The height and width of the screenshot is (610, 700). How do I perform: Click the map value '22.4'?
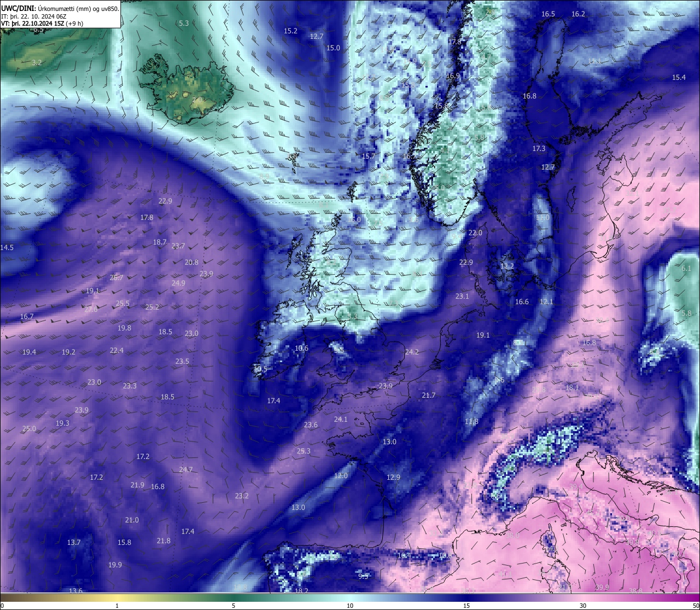[116, 350]
